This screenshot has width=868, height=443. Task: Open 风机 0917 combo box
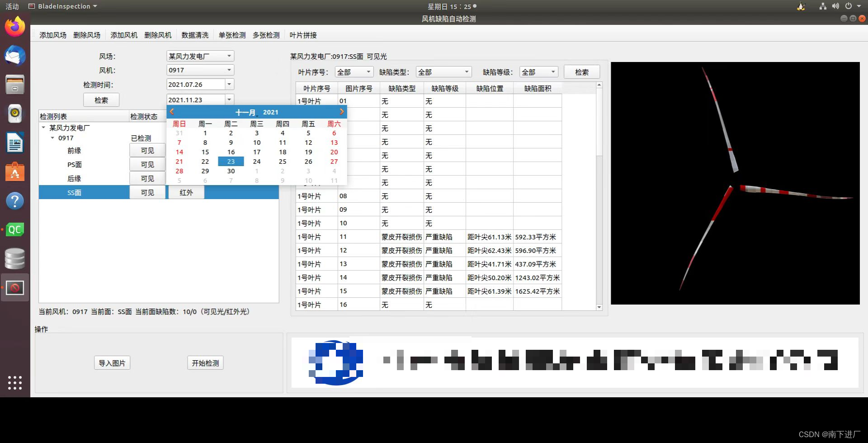200,70
